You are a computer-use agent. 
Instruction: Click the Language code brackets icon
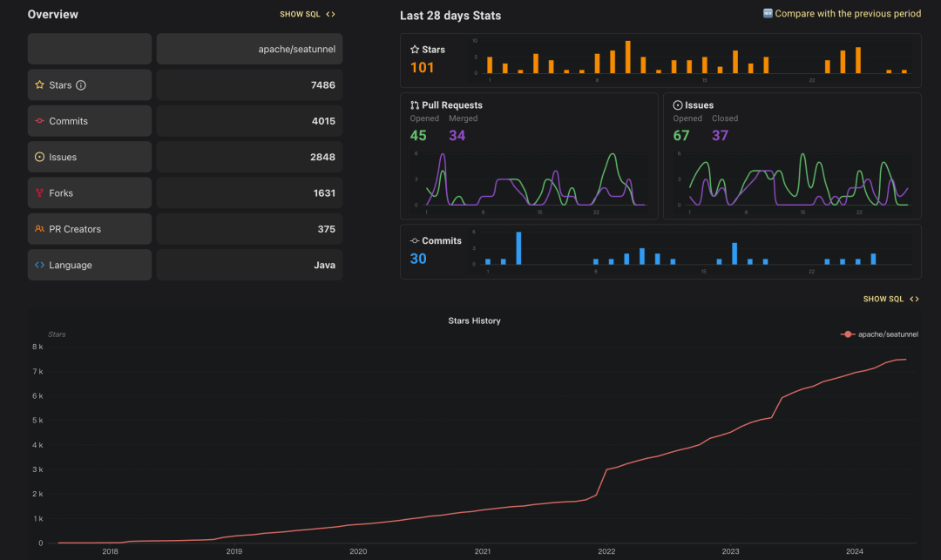click(40, 266)
